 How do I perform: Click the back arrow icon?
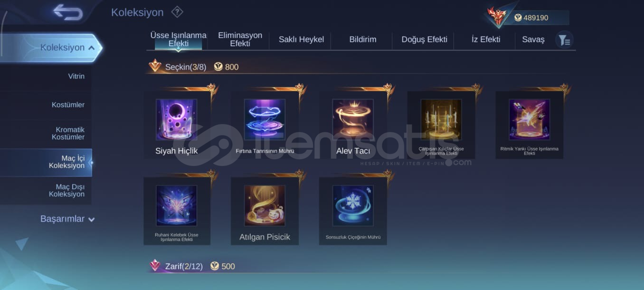(68, 12)
